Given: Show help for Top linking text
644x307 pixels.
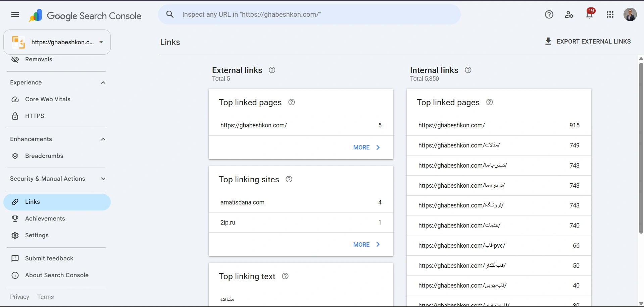Looking at the screenshot, I should (x=285, y=276).
